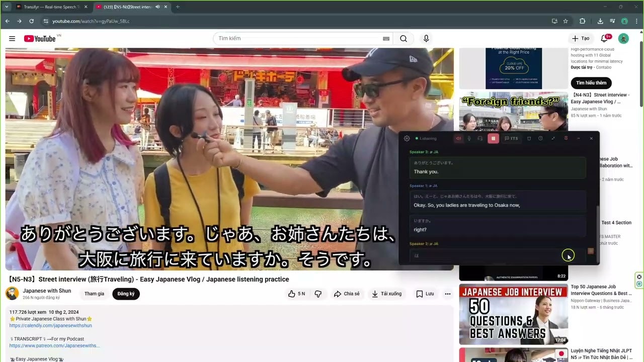
Task: Click the 'right?' translation entry
Action: 498,226
